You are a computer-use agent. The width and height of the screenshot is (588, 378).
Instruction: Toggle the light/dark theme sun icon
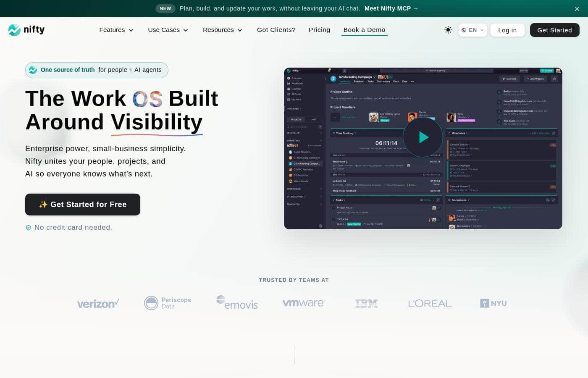pyautogui.click(x=448, y=30)
